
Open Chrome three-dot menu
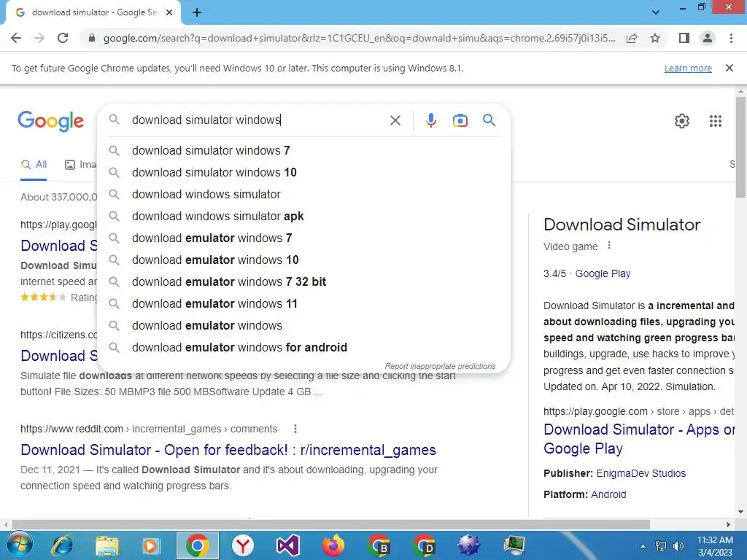coord(731,38)
